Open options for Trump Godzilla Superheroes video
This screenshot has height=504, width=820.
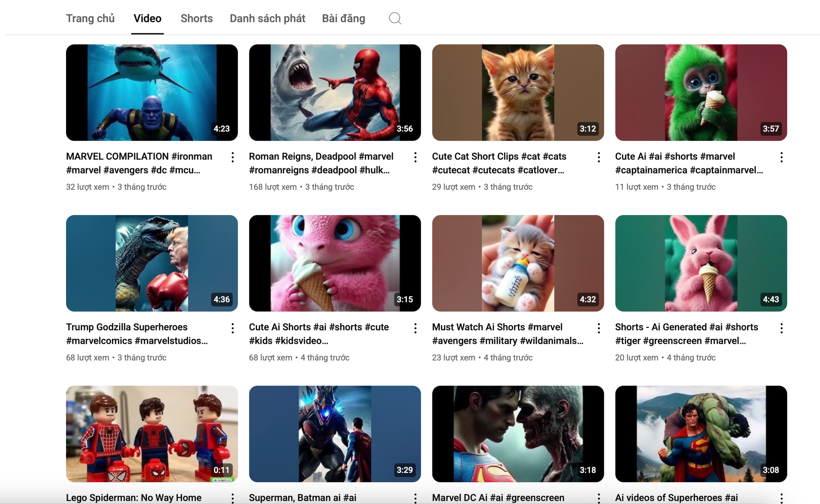point(232,328)
